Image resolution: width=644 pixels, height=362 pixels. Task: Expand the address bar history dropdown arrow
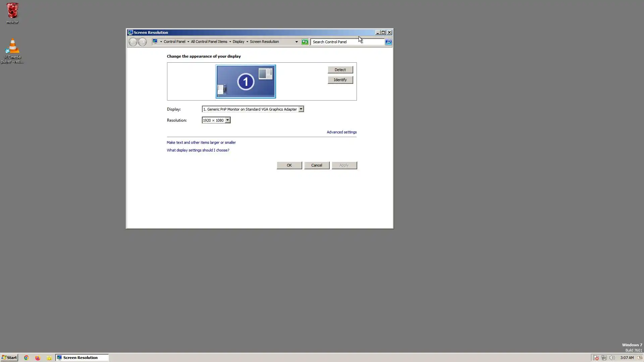point(297,42)
